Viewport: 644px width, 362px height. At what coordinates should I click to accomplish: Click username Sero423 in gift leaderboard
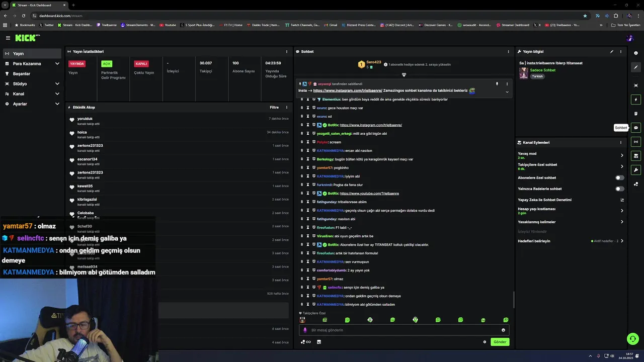[x=374, y=62]
